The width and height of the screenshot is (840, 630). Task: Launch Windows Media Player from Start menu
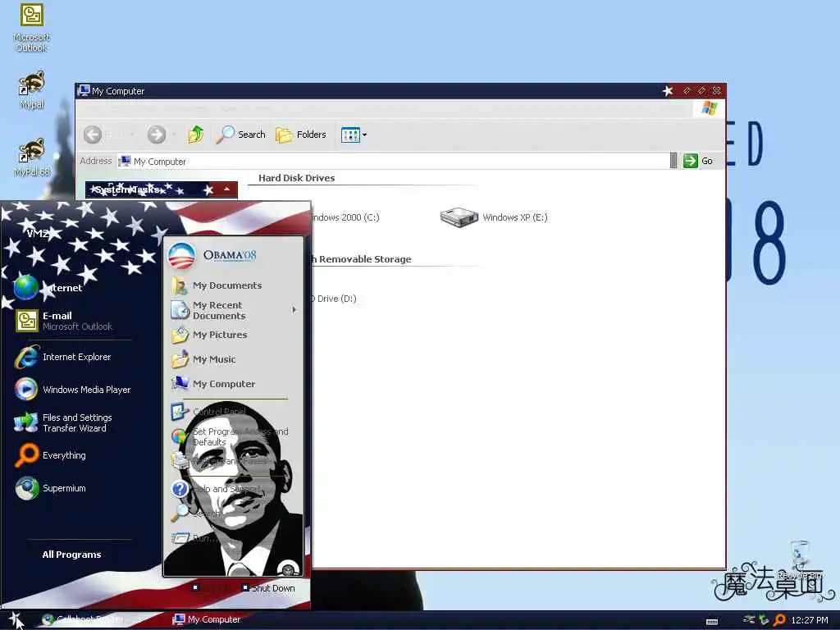73,390
